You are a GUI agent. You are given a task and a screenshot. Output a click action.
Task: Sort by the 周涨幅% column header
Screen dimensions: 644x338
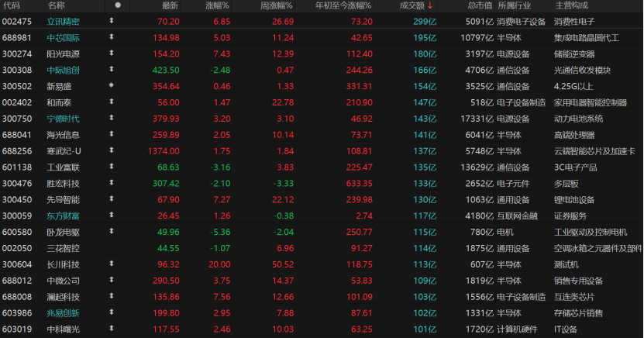[x=277, y=5]
